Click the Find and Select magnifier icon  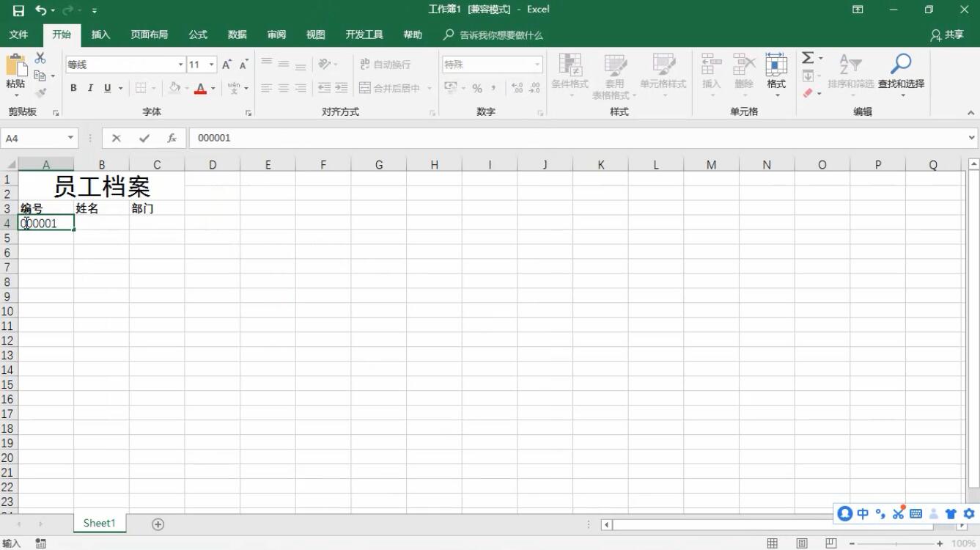point(901,65)
